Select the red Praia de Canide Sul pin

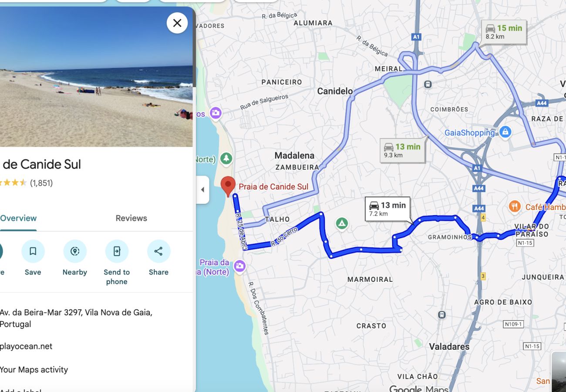pyautogui.click(x=228, y=187)
